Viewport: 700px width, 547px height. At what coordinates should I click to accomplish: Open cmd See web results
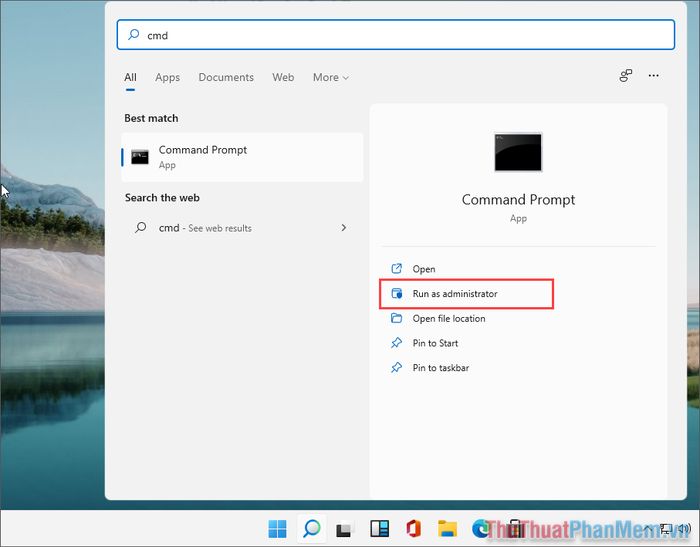tap(242, 228)
